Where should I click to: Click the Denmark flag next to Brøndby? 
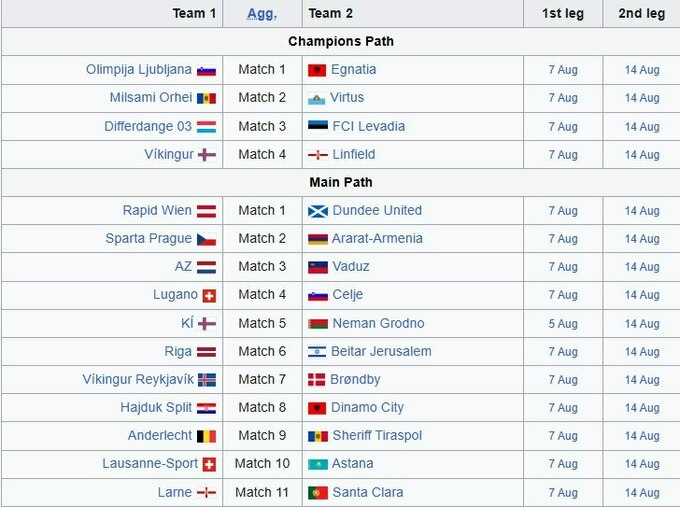pyautogui.click(x=316, y=380)
